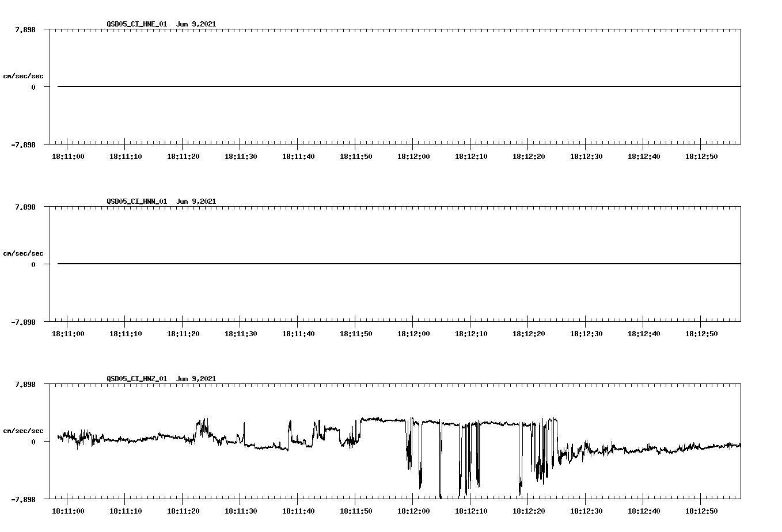The width and height of the screenshot is (782, 532).
Task: Click cm/sec/sec unit label on HNZ plot
Action: [x=23, y=431]
